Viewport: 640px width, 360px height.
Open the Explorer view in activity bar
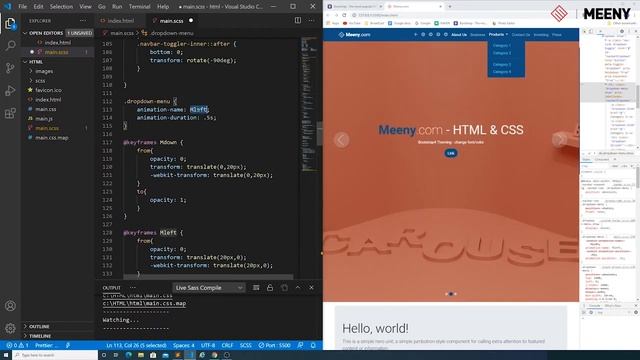coord(10,24)
